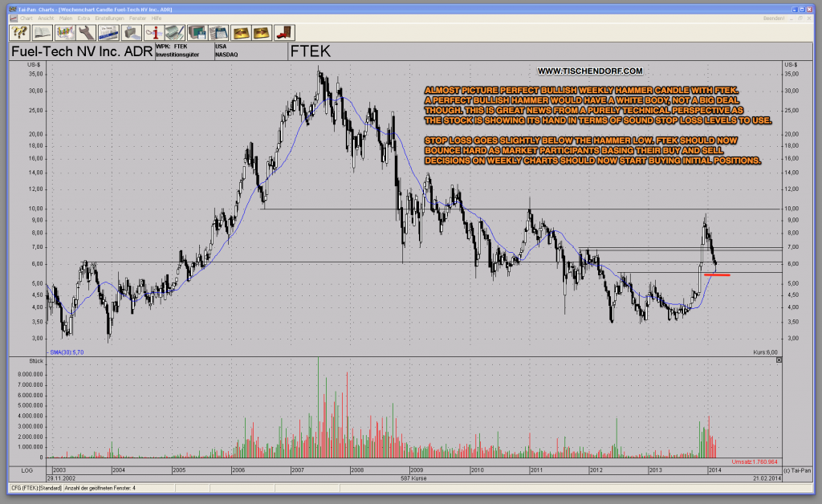Close the volume panel with its X button
Screen dimensions: 822x504
777,359
